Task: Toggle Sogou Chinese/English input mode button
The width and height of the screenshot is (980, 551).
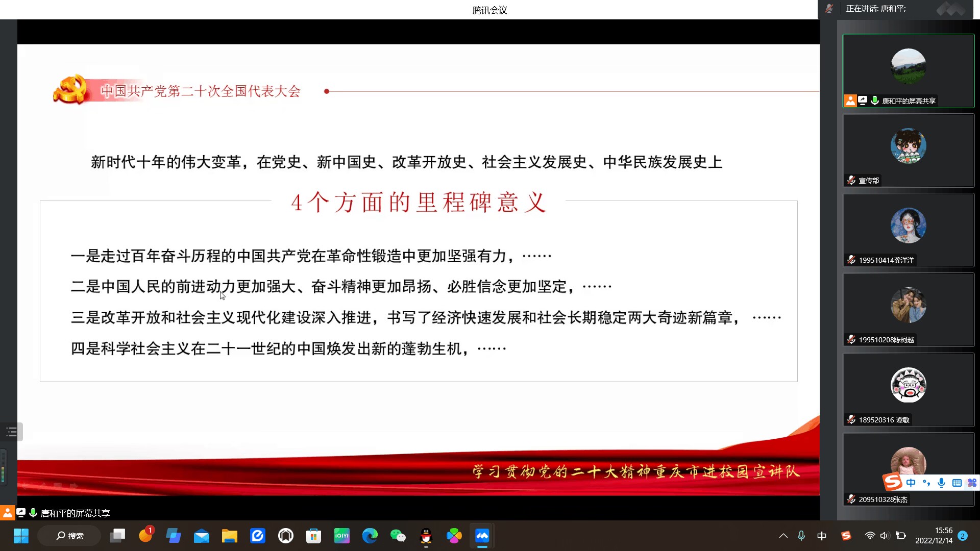Action: [911, 483]
